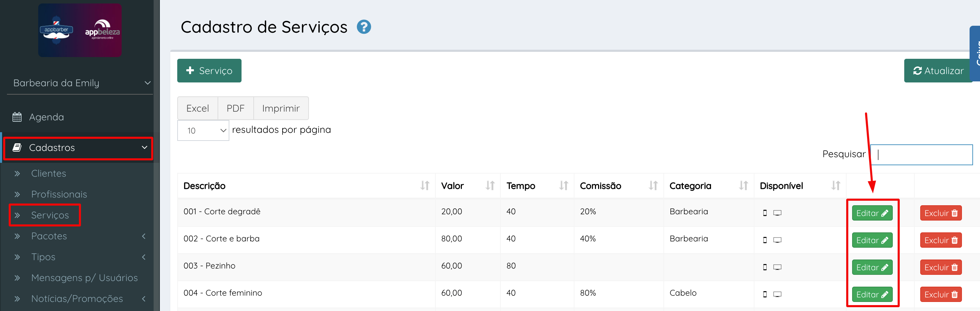
Task: Focus the Pesquisar search field
Action: (921, 154)
